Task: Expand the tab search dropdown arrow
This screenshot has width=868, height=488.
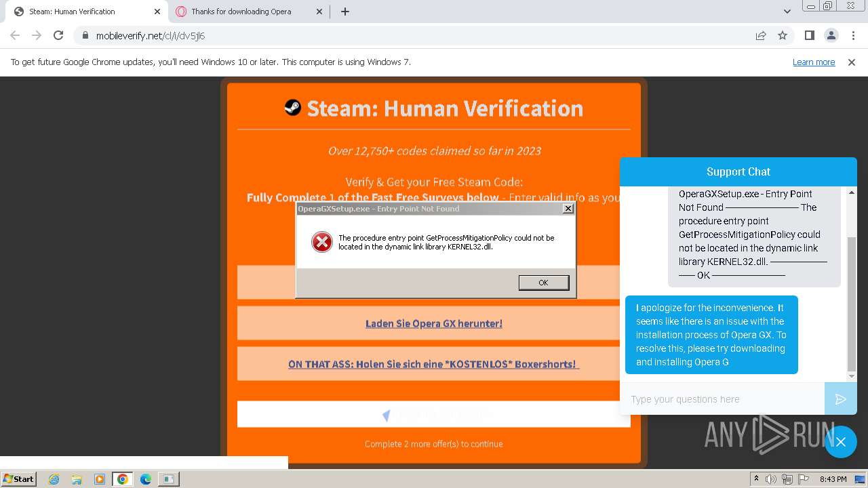Action: point(787,12)
